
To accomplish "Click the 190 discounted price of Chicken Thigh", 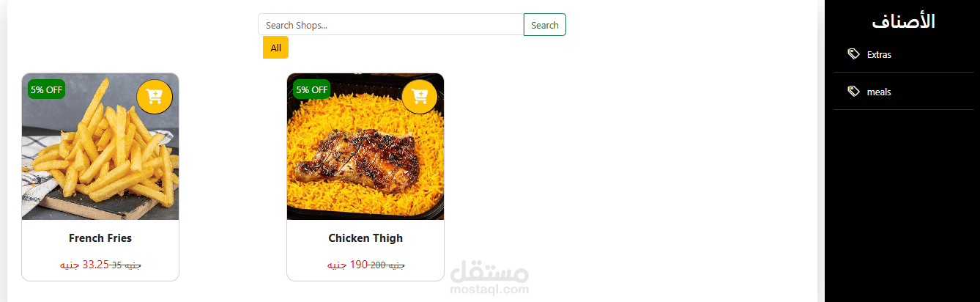I will pyautogui.click(x=358, y=265).
